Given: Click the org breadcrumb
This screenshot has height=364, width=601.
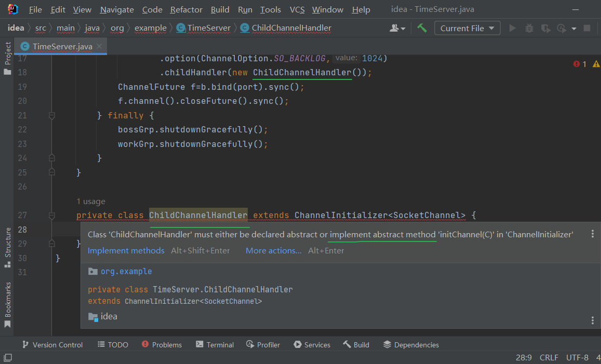Looking at the screenshot, I should point(117,28).
